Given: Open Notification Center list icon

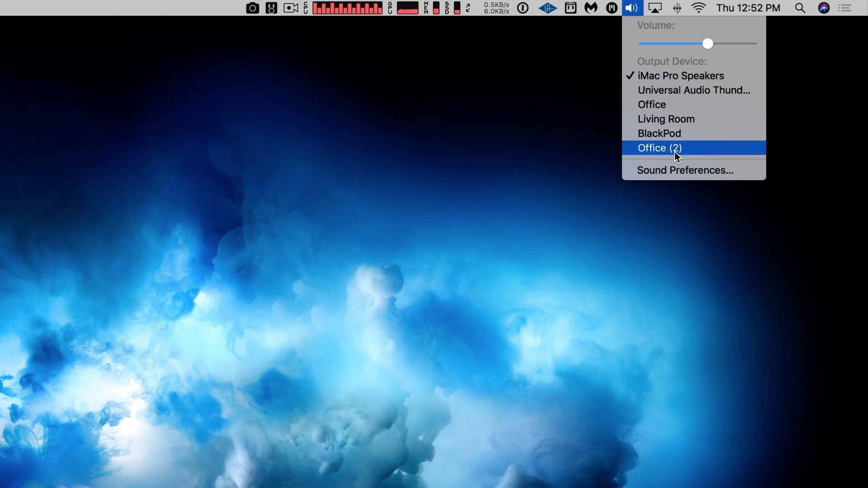Looking at the screenshot, I should tap(844, 8).
